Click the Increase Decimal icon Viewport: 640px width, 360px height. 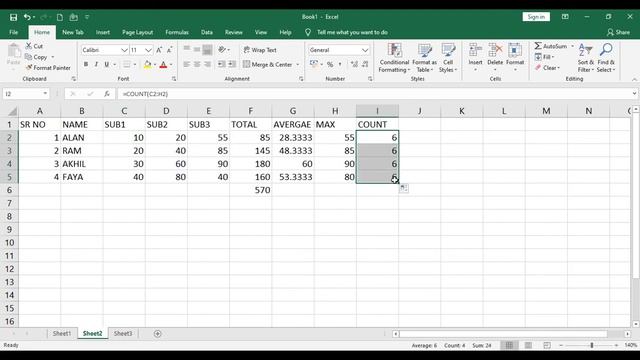(354, 64)
